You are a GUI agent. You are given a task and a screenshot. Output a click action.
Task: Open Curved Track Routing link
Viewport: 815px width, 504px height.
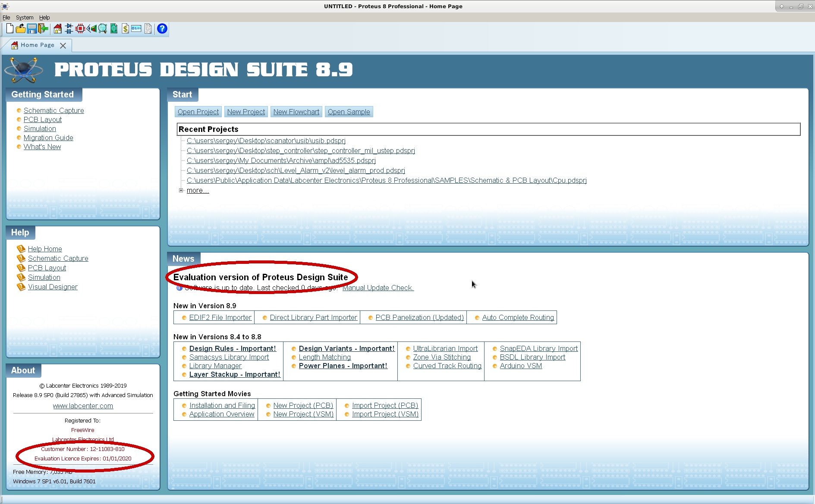point(447,366)
